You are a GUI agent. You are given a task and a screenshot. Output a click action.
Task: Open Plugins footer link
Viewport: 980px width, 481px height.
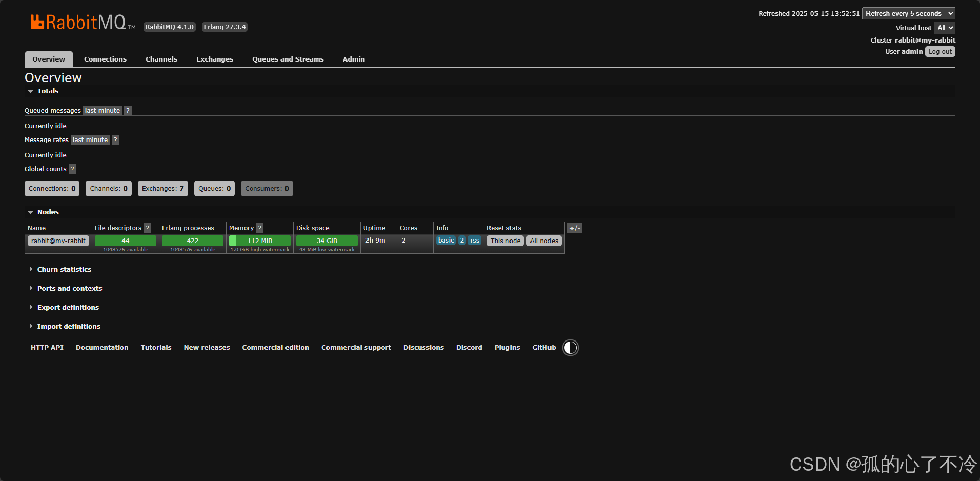pos(507,347)
